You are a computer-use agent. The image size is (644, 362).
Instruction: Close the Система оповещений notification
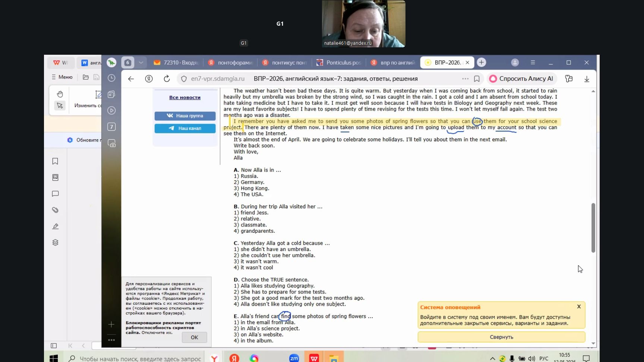pyautogui.click(x=579, y=307)
